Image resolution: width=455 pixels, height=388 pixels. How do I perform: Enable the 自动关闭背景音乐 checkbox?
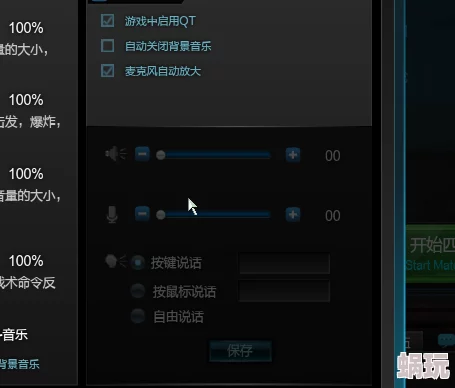(x=107, y=46)
